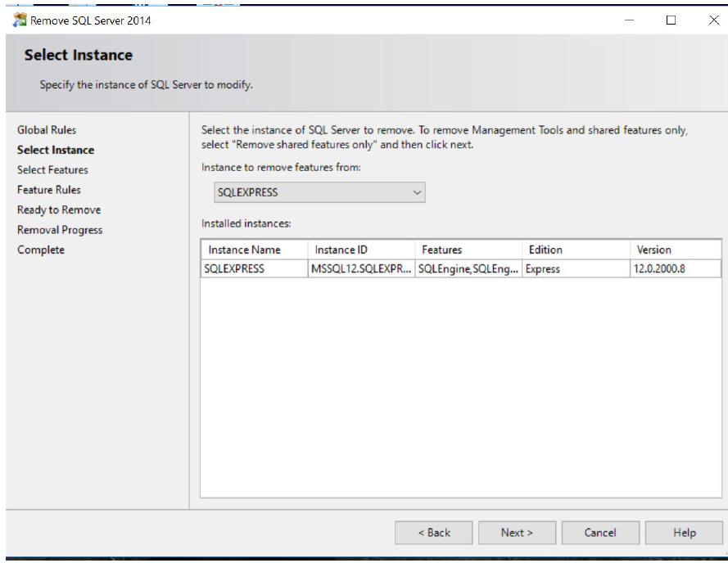Select the Select Instance step in sidebar
The width and height of the screenshot is (728, 563).
click(x=56, y=150)
